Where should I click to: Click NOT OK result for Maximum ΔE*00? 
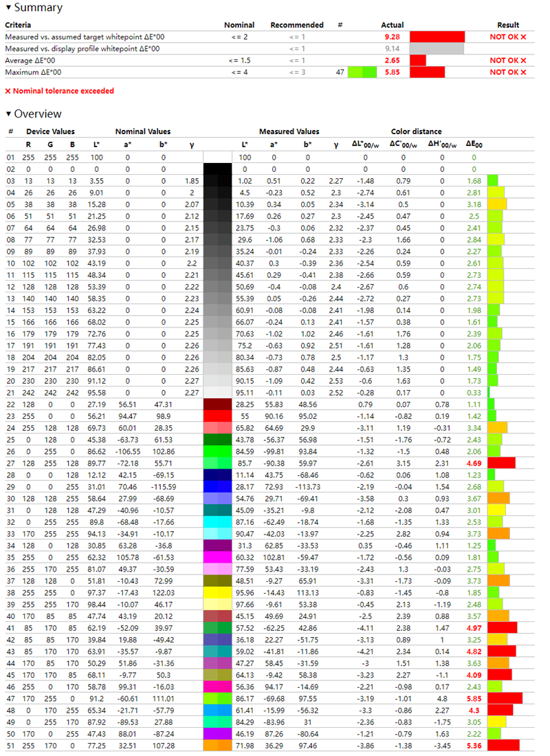click(507, 72)
